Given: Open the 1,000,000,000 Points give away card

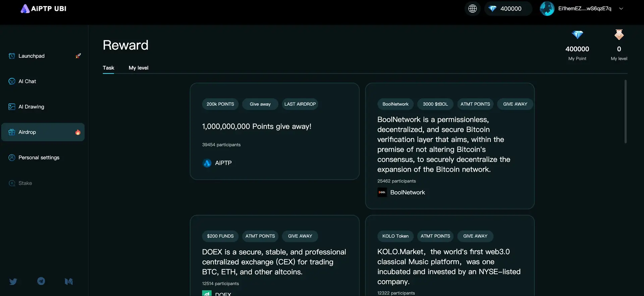Looking at the screenshot, I should click(x=274, y=131).
